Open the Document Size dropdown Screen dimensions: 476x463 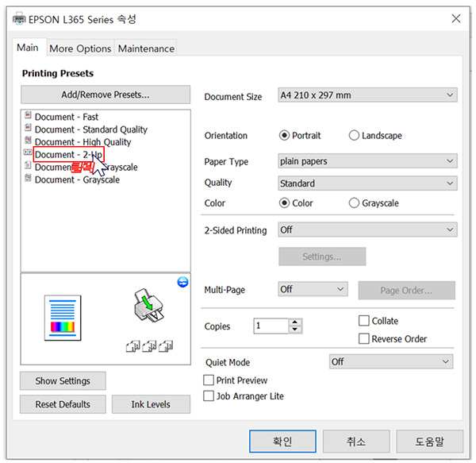[367, 95]
